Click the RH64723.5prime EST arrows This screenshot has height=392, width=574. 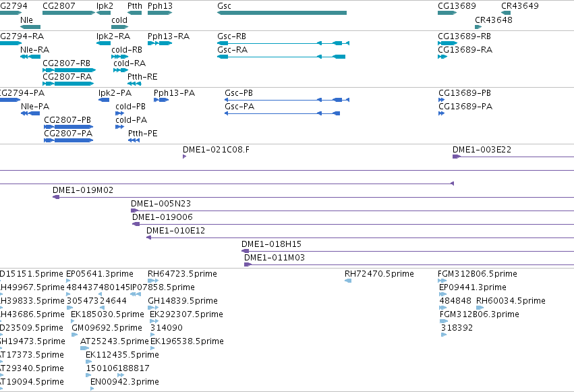[153, 281]
